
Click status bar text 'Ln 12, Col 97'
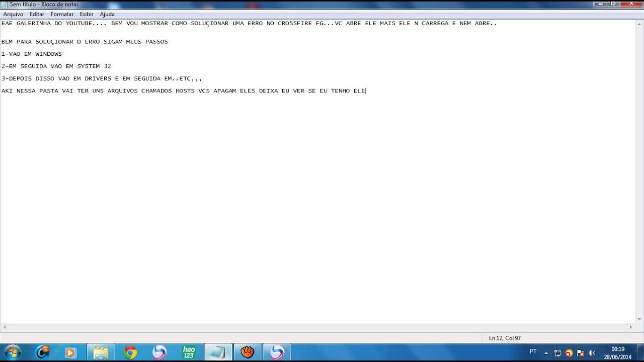point(505,338)
